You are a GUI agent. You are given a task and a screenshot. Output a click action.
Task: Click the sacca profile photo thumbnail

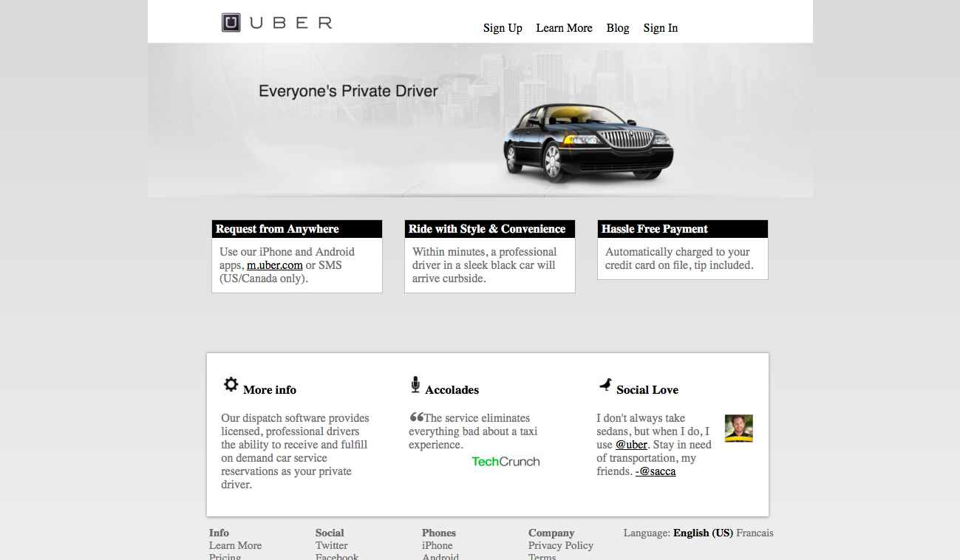click(x=739, y=428)
